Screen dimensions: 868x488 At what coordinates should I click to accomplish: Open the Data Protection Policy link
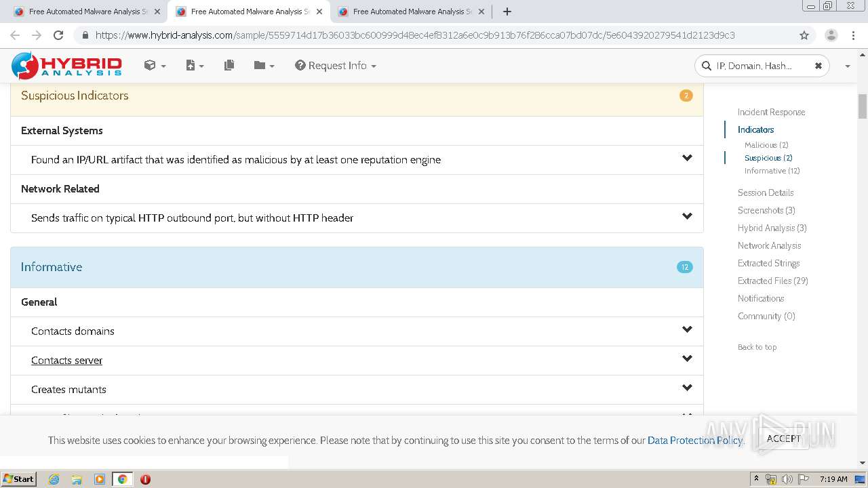(x=694, y=441)
